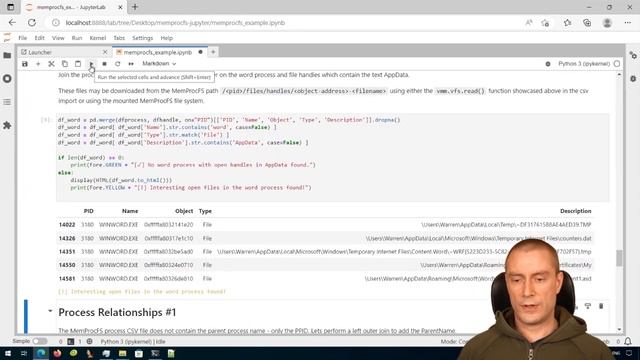
Task: Open property inspector gears in right sidebar
Action: 633,55
